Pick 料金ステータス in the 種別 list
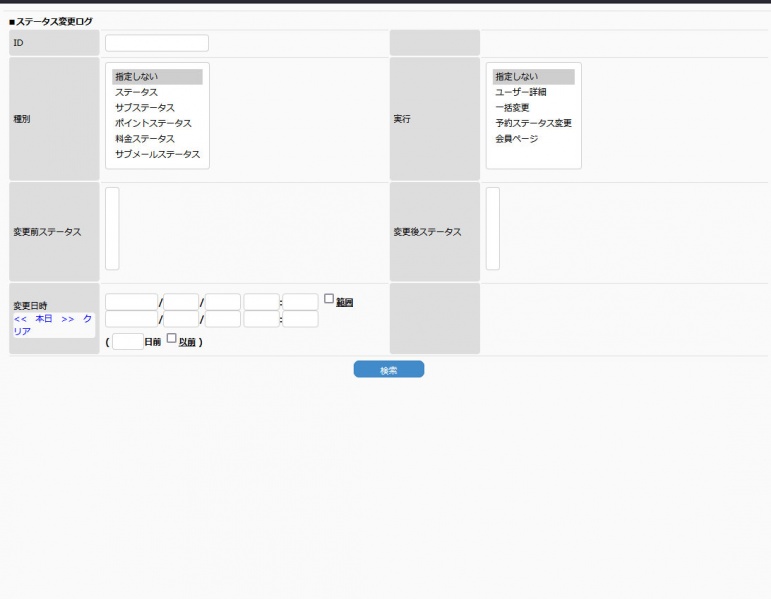Image resolution: width=771 pixels, height=599 pixels. click(x=144, y=138)
